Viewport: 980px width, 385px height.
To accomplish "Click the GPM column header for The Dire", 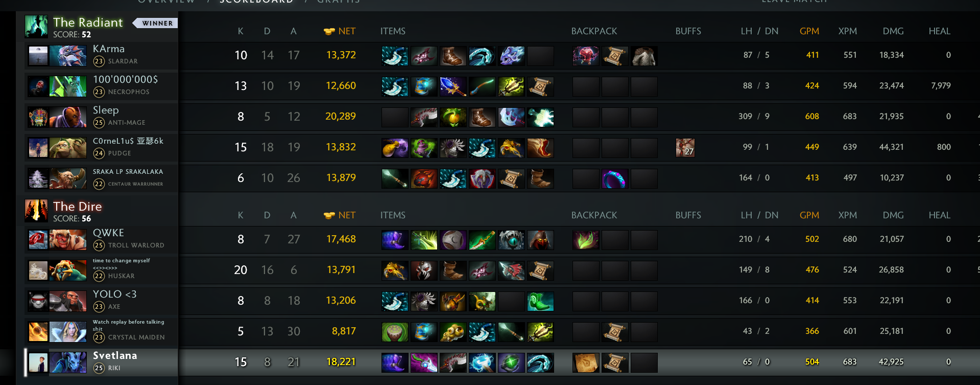I will click(x=809, y=215).
